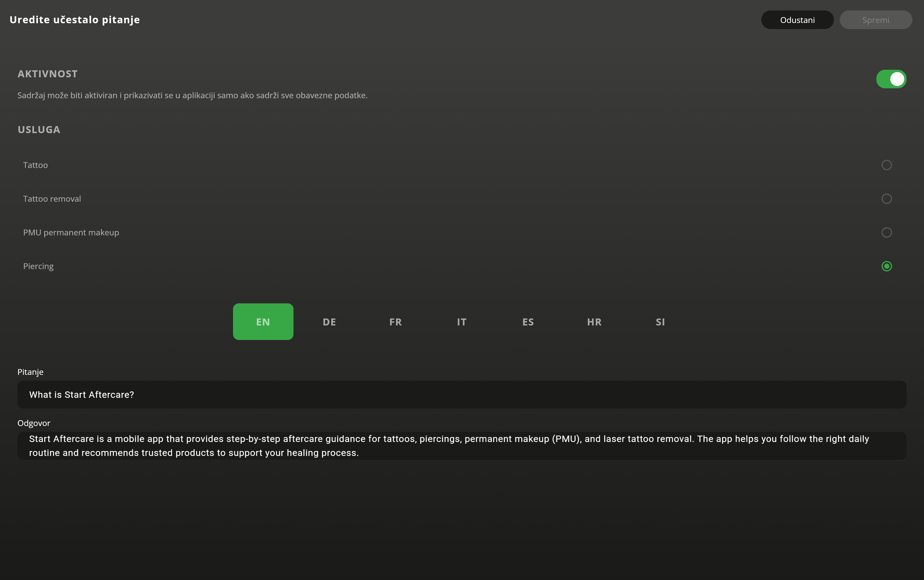Click the Piercing service label
This screenshot has width=924, height=580.
tap(38, 266)
